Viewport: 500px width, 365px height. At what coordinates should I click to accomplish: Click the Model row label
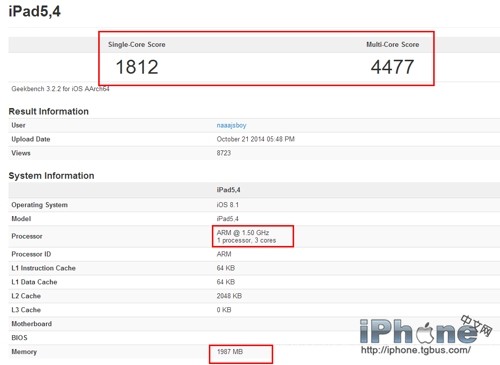[x=21, y=219]
